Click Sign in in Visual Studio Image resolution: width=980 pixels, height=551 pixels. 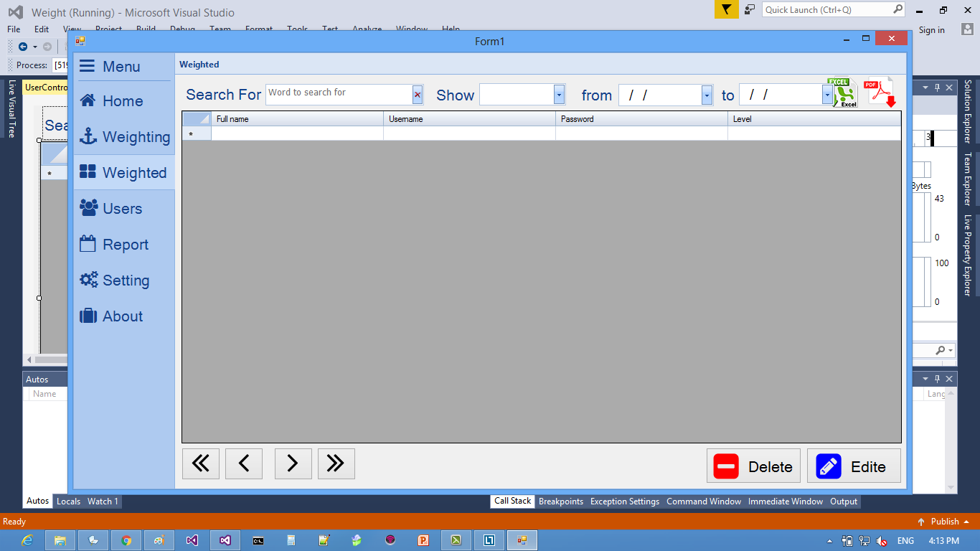pos(932,30)
